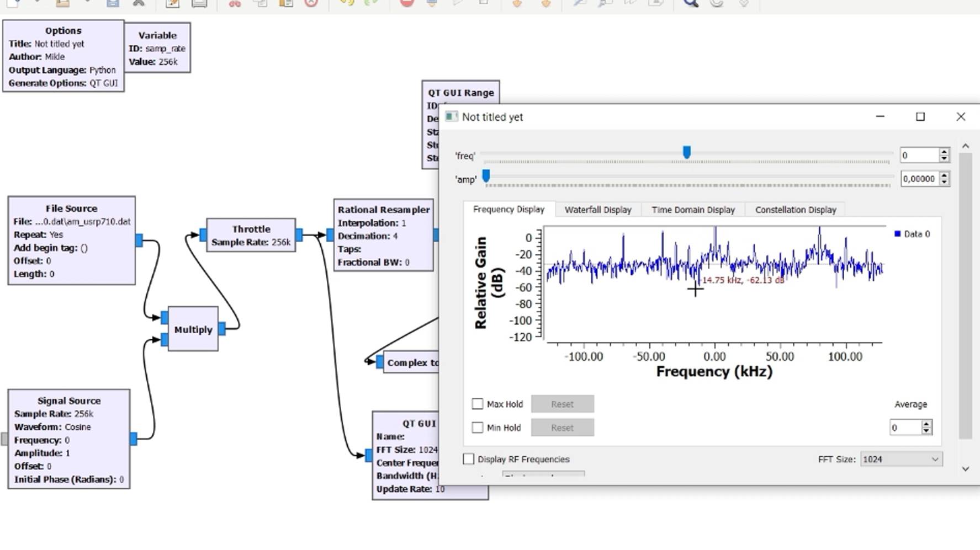Increase the Average spinbox value

926,424
